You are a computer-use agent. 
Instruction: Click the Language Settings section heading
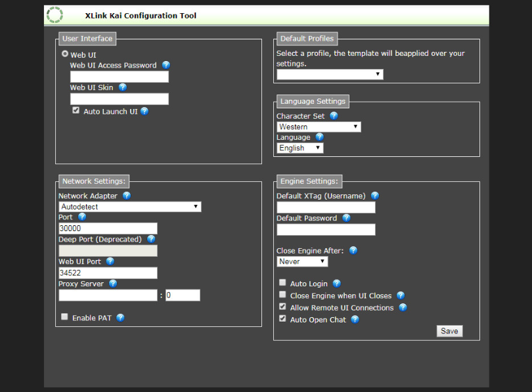(313, 101)
